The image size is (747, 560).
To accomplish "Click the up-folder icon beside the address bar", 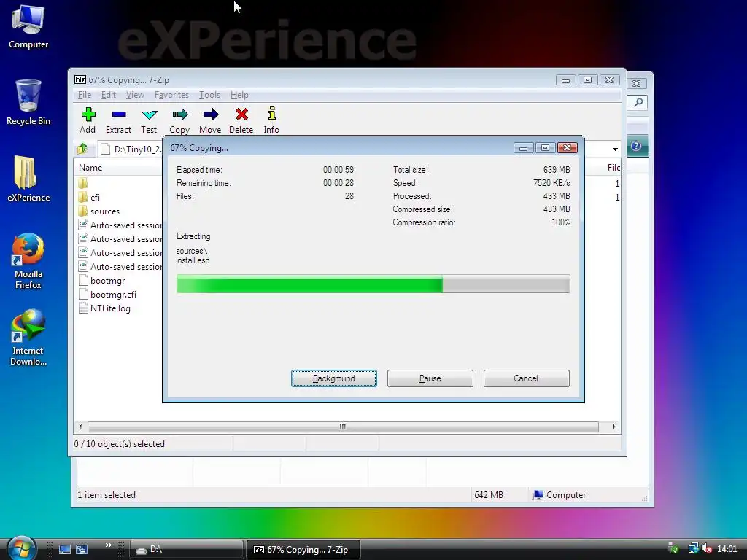I will [x=82, y=149].
